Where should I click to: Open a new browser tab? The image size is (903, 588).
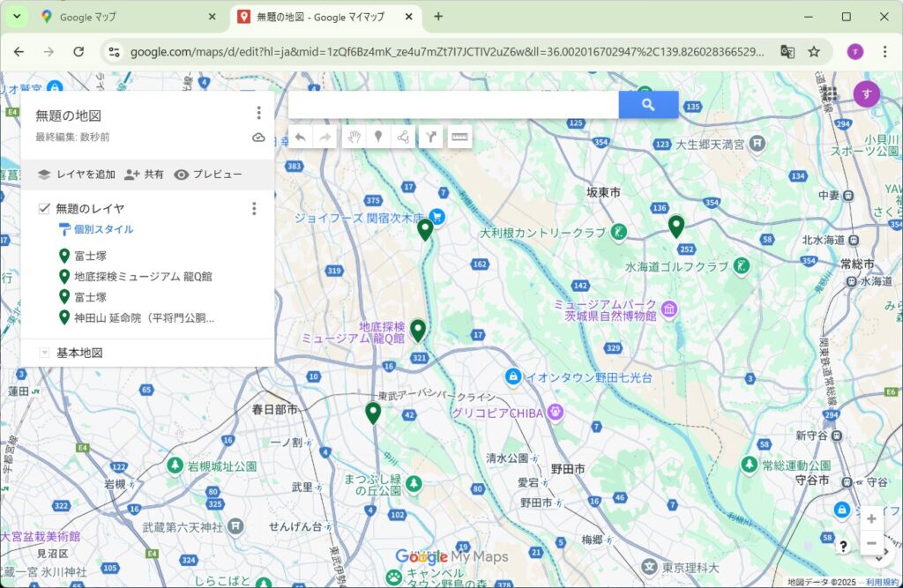tap(438, 17)
